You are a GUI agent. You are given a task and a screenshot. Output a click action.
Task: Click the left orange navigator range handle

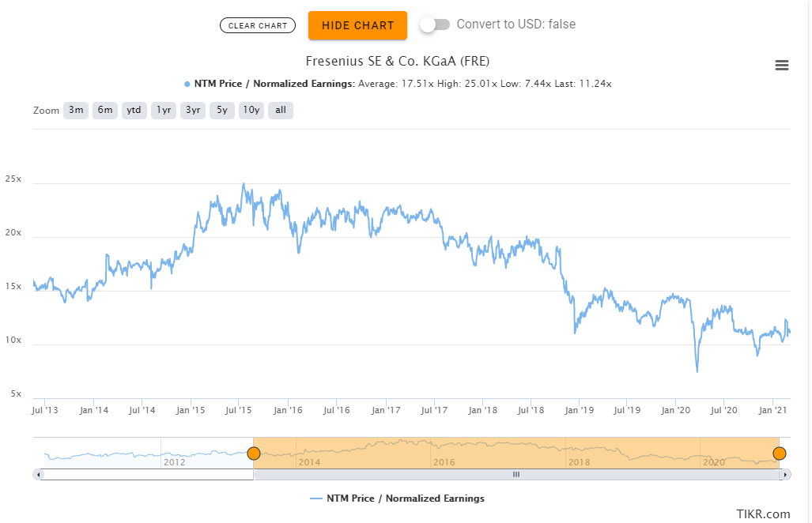click(253, 453)
